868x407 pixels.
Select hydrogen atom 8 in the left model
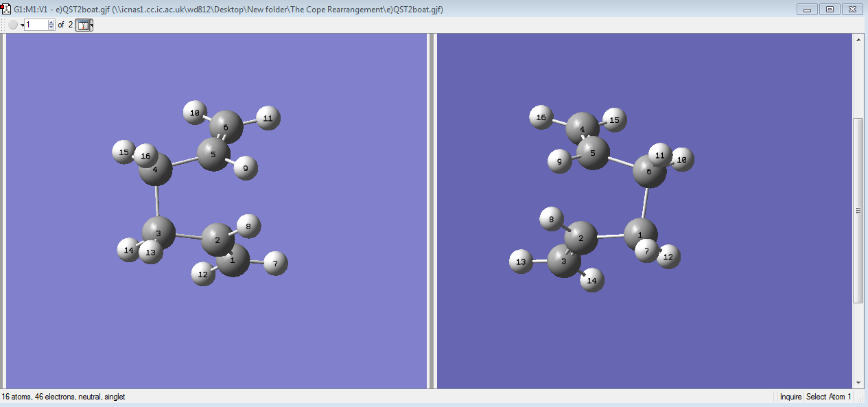(248, 226)
